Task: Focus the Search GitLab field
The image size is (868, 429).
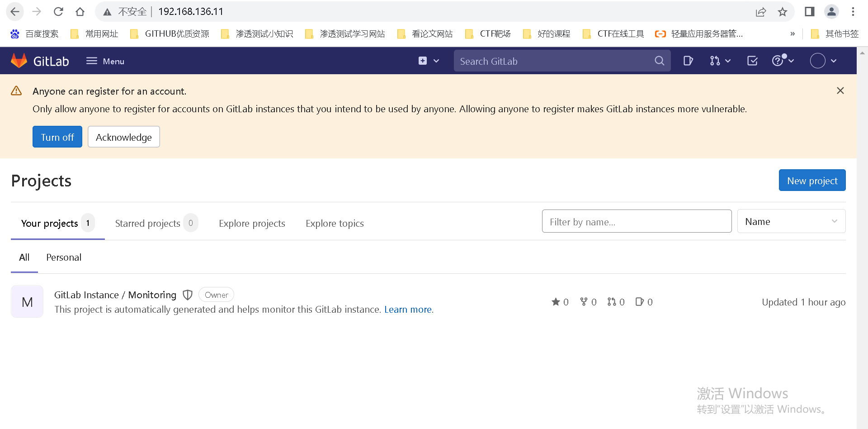Action: 562,61
